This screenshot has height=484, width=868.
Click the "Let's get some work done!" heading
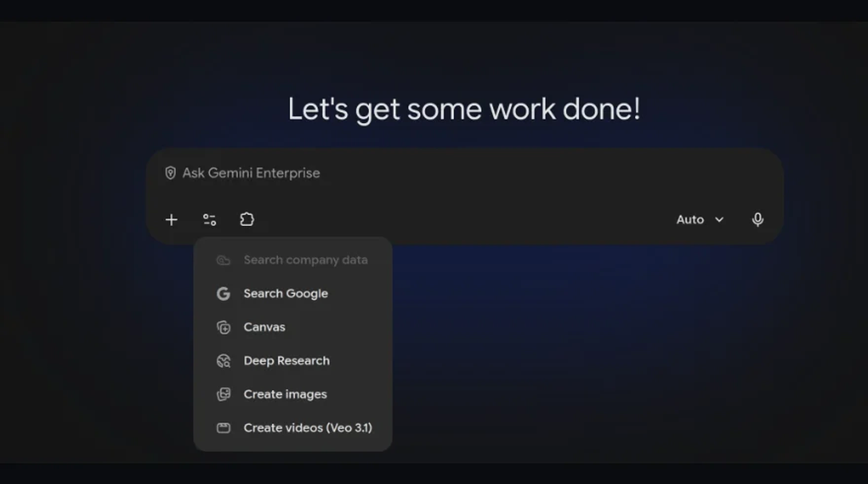pyautogui.click(x=464, y=109)
